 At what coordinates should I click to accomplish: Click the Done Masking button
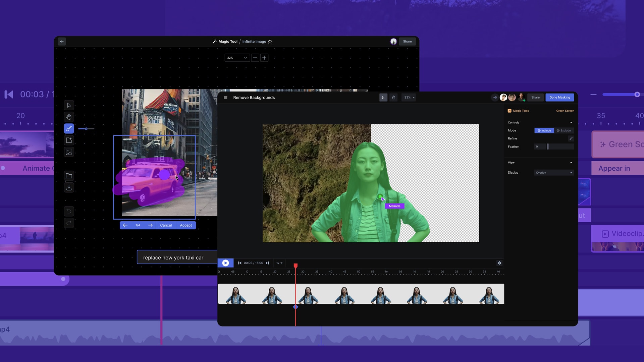coord(559,98)
